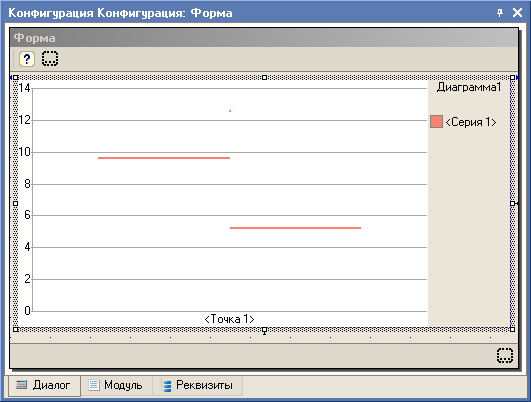Image resolution: width=531 pixels, height=402 pixels.
Task: Close the Конфигурация form window
Action: click(517, 13)
